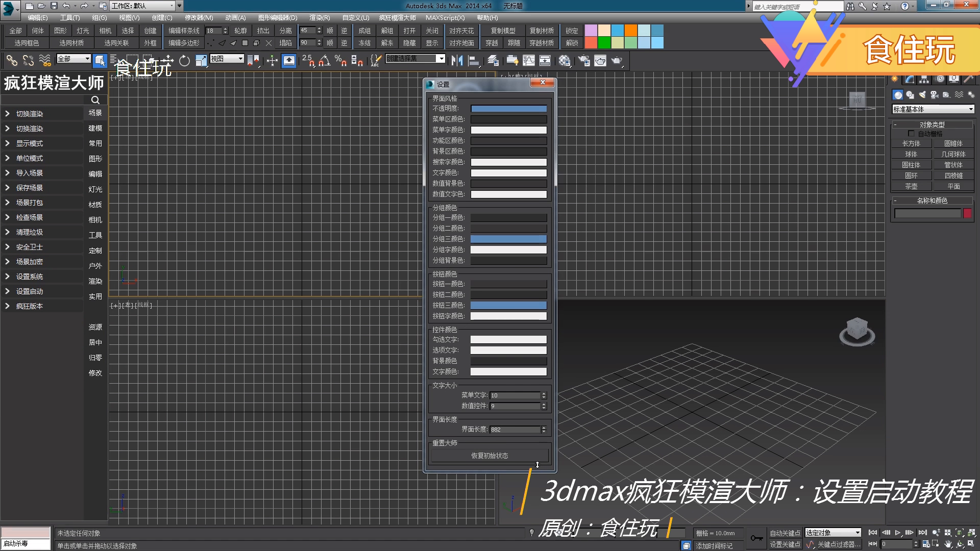The image size is (980, 551).
Task: Click the 对齐地面 button
Action: tap(461, 43)
